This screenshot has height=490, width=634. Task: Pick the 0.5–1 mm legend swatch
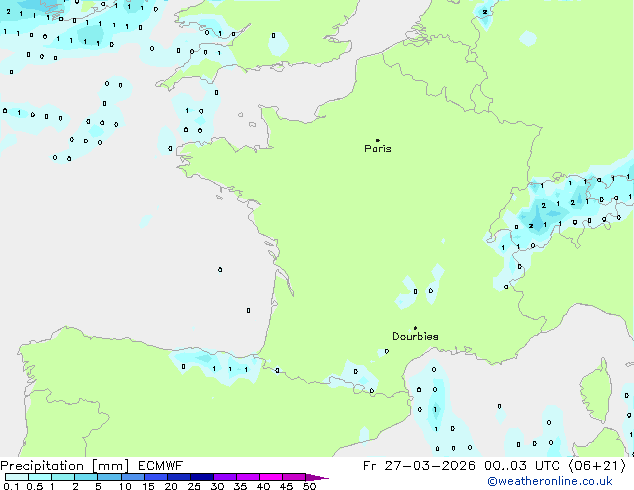(40, 477)
